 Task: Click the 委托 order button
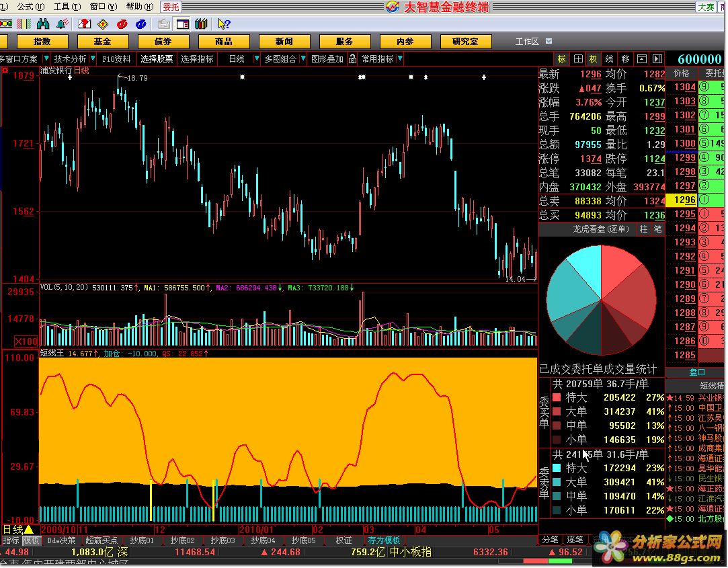coord(171,7)
